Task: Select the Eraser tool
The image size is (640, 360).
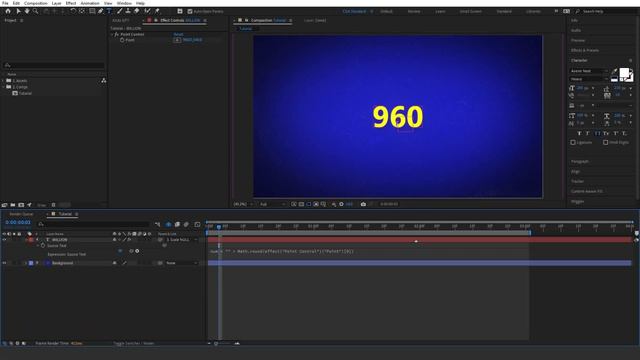Action: [137, 11]
